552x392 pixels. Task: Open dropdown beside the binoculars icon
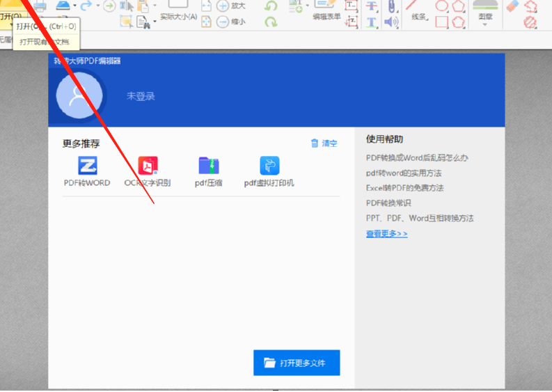[155, 22]
